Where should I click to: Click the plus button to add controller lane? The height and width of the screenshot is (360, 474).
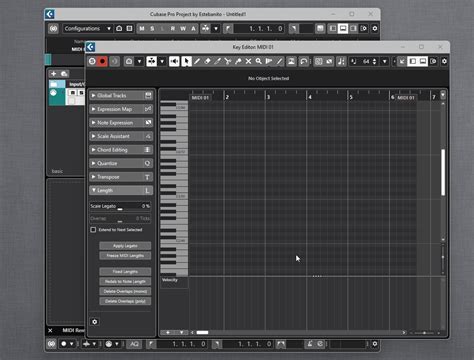[x=168, y=332]
